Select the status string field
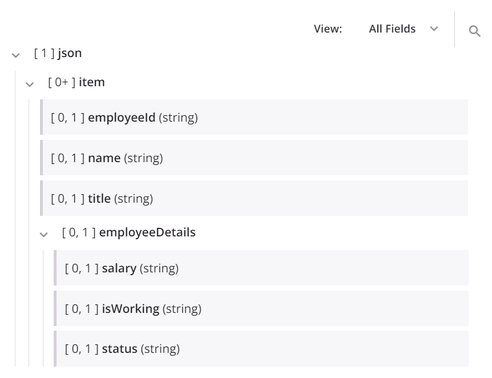Viewport: 492px width, 378px height. pyautogui.click(x=261, y=349)
